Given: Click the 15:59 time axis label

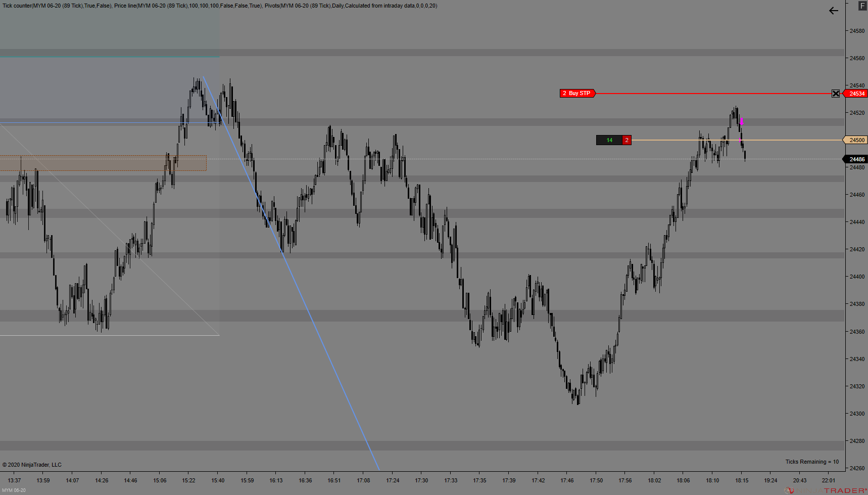Looking at the screenshot, I should pyautogui.click(x=247, y=480).
